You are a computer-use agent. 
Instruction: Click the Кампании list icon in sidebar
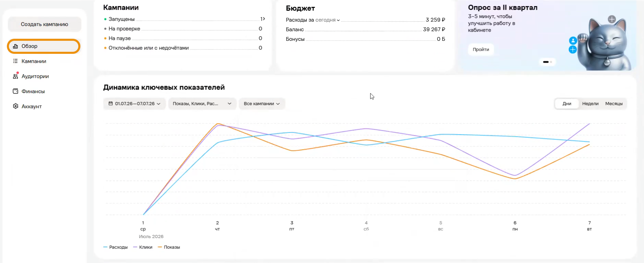pos(15,61)
